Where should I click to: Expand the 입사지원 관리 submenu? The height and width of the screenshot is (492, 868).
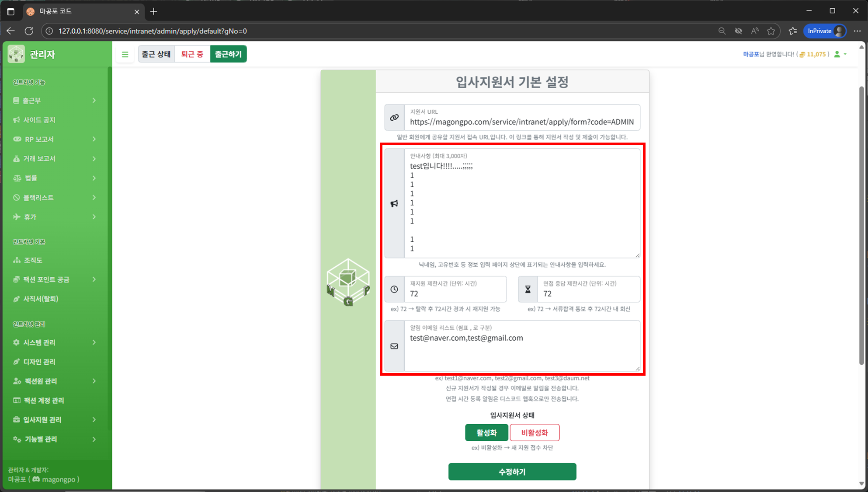94,420
